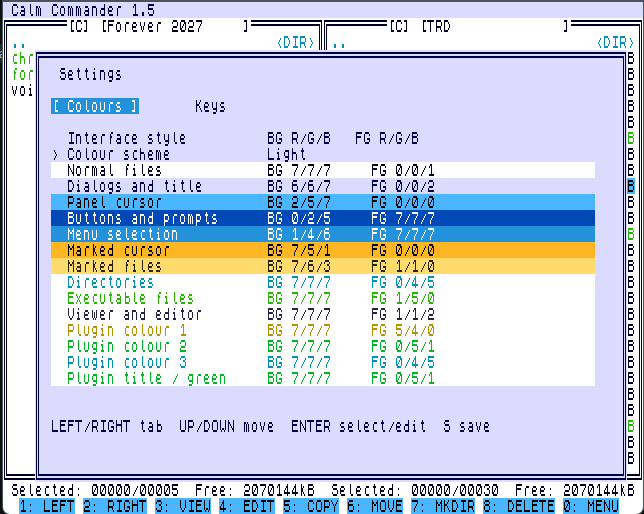Select the Normal files colour row
Screen dimensions: 644x514
[x=323, y=170]
